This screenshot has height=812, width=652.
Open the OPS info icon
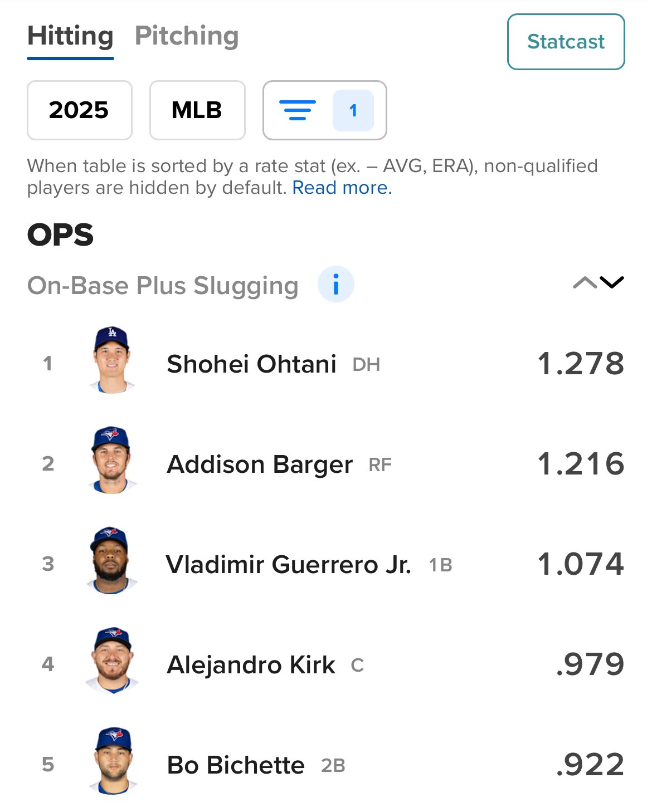point(335,284)
